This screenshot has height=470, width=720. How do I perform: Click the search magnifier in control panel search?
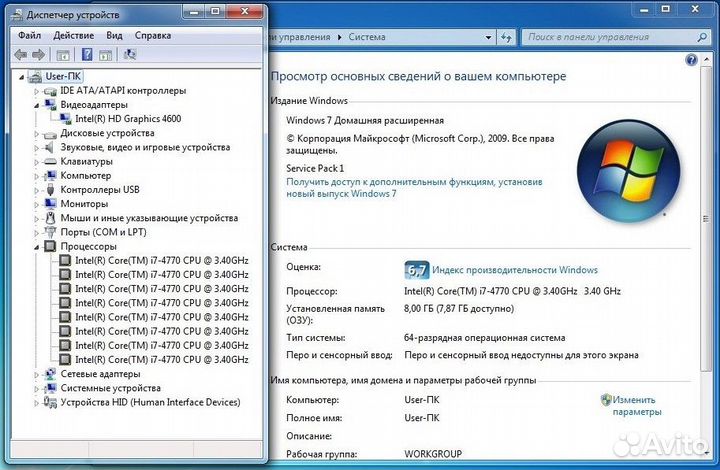click(702, 37)
